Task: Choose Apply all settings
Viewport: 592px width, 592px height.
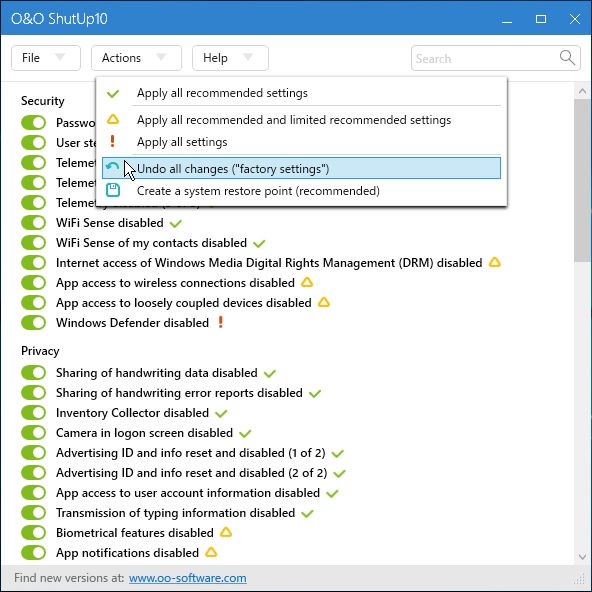Action: point(301,142)
